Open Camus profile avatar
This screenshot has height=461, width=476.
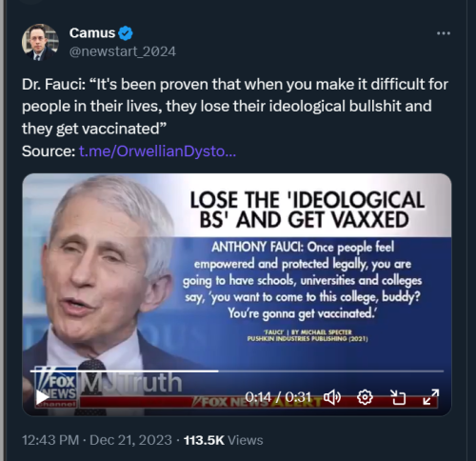40,42
